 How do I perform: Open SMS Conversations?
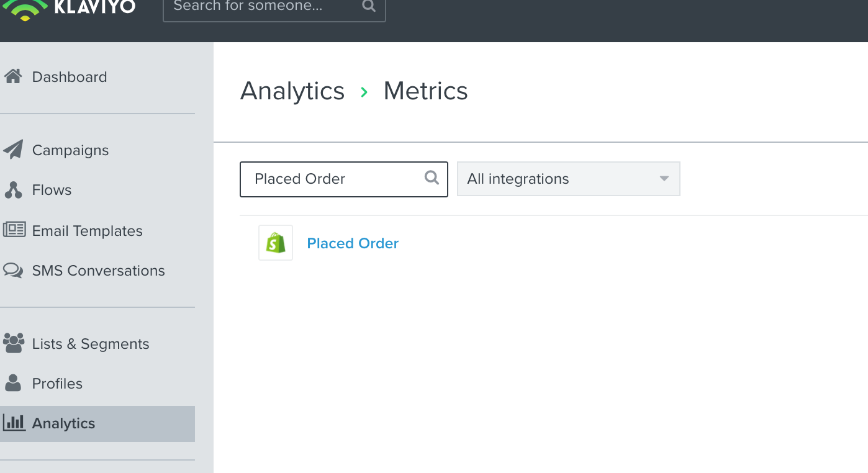tap(98, 271)
